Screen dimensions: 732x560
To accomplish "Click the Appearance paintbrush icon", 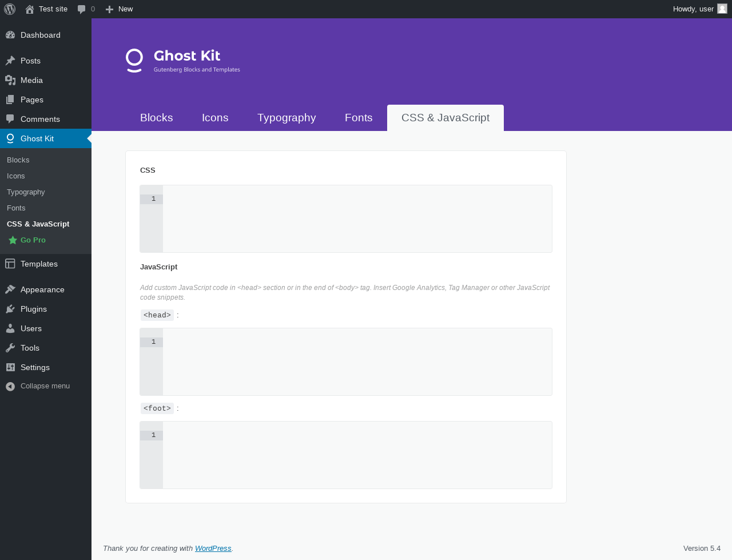I will coord(10,289).
